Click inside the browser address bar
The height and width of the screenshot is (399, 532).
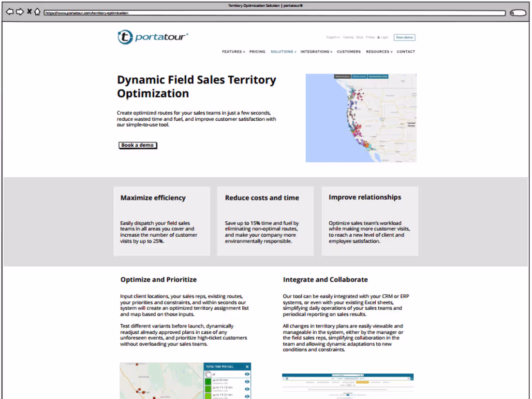pos(193,13)
